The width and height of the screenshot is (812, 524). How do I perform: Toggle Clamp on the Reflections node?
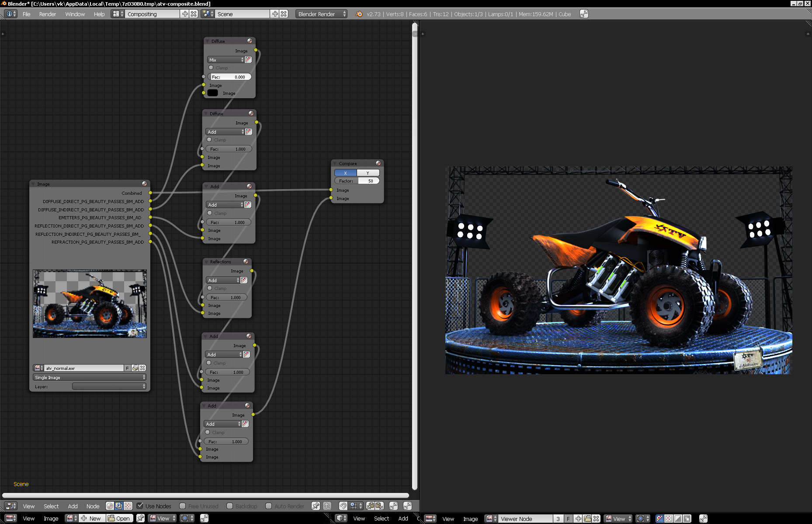[x=210, y=288]
